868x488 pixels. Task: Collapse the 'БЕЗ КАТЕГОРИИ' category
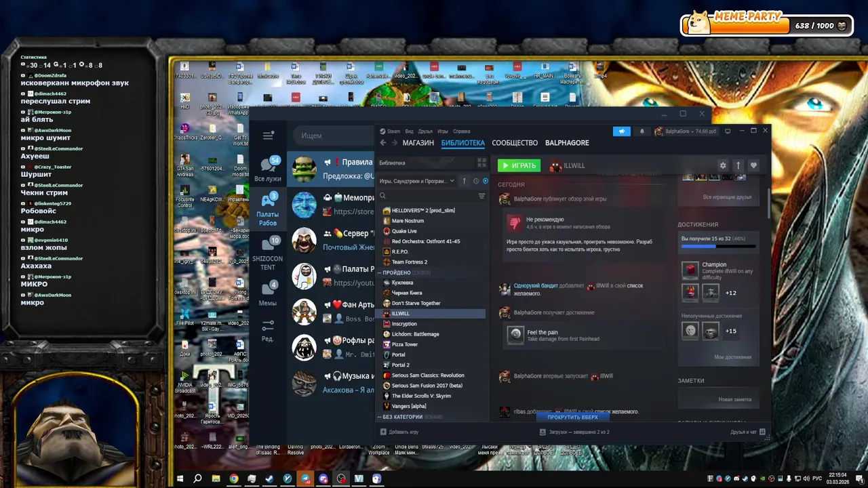(x=380, y=417)
